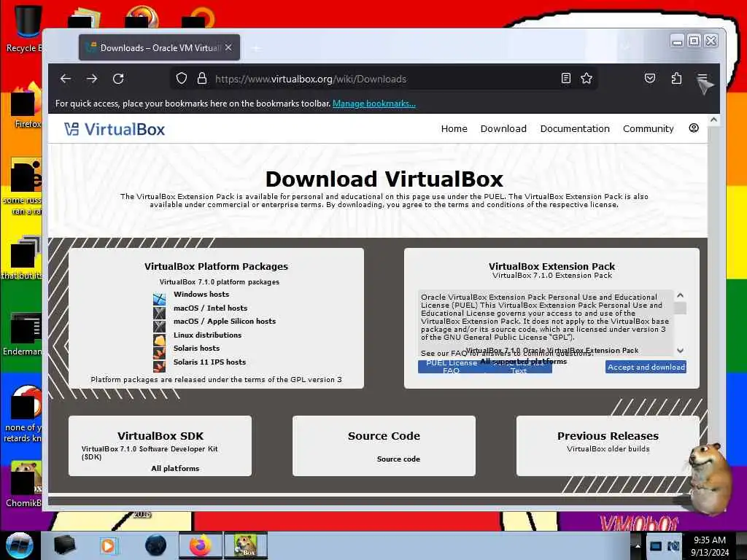Open the media player taskbar icon
This screenshot has width=747, height=560.
point(108,545)
